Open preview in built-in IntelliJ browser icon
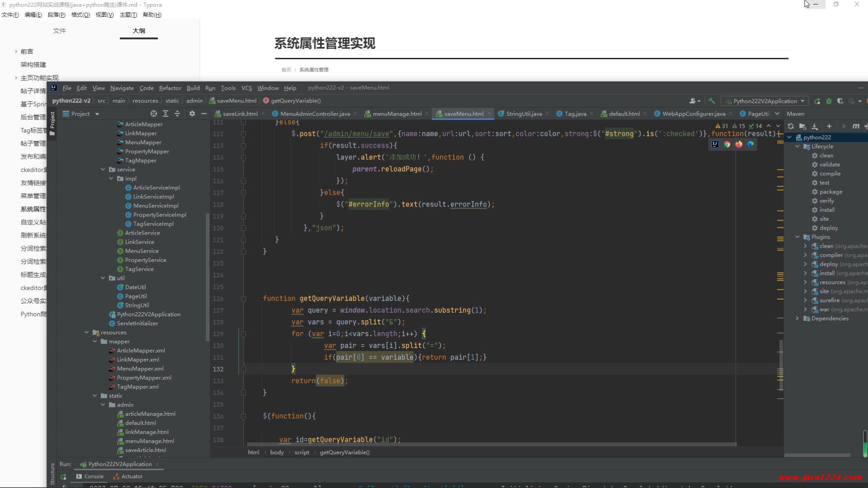Screen dimensions: 868x488 tap(715, 144)
